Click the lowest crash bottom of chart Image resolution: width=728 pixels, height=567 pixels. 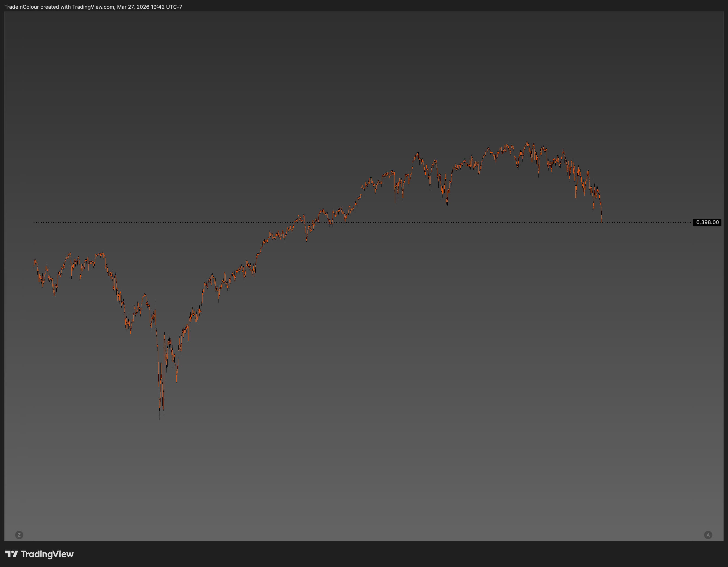point(159,418)
